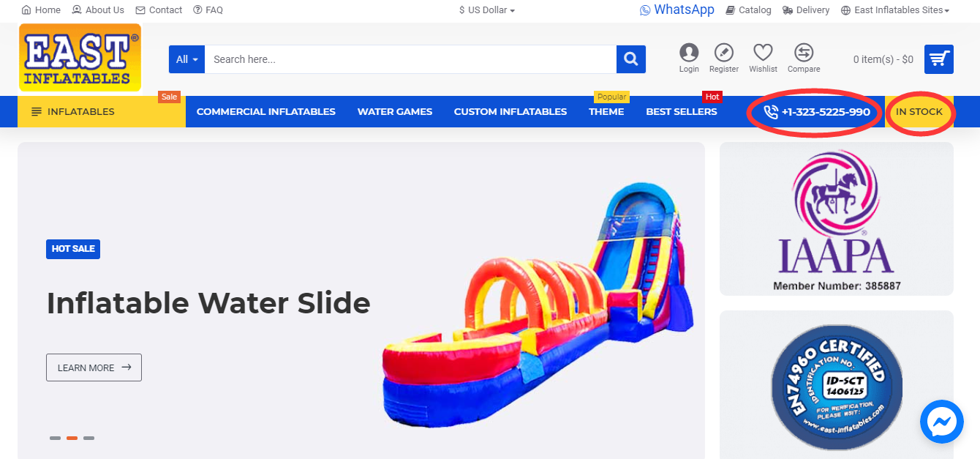Open the Login account icon
Screen dimensions: 980x459
689,53
